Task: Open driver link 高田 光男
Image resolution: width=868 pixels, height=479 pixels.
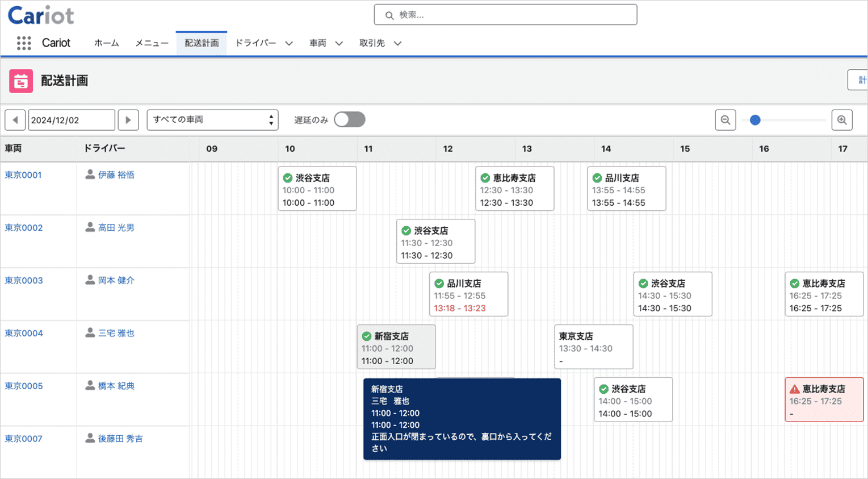Action: [116, 227]
